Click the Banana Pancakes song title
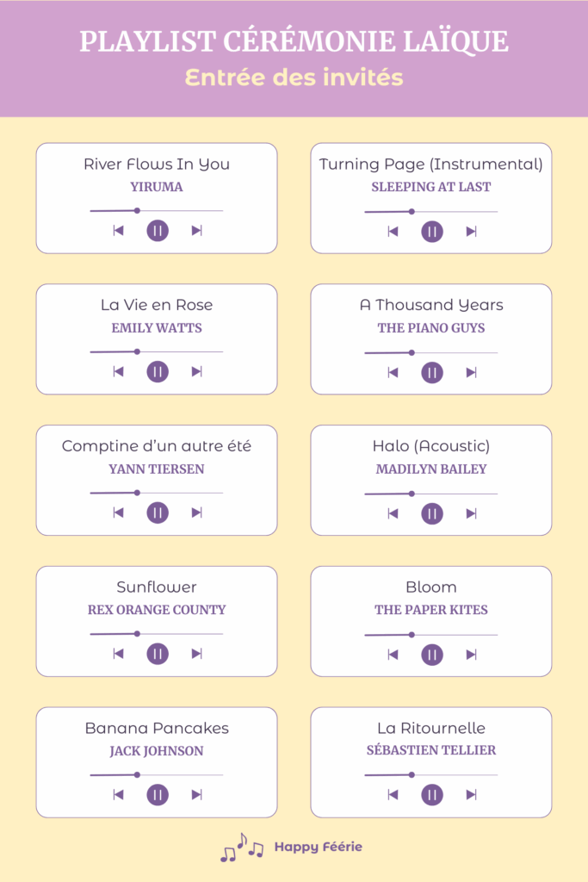The width and height of the screenshot is (588, 882). coord(157,728)
